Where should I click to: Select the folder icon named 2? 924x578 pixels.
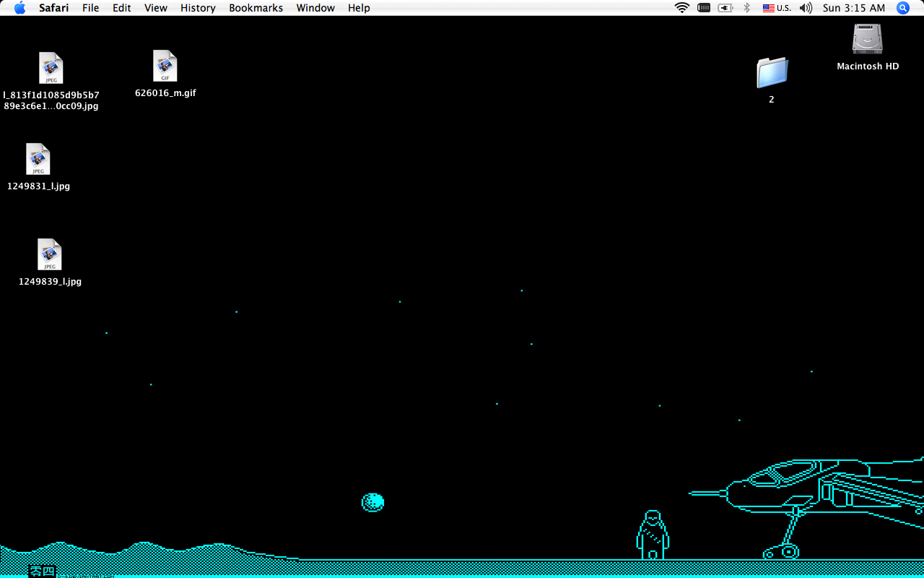pyautogui.click(x=772, y=73)
